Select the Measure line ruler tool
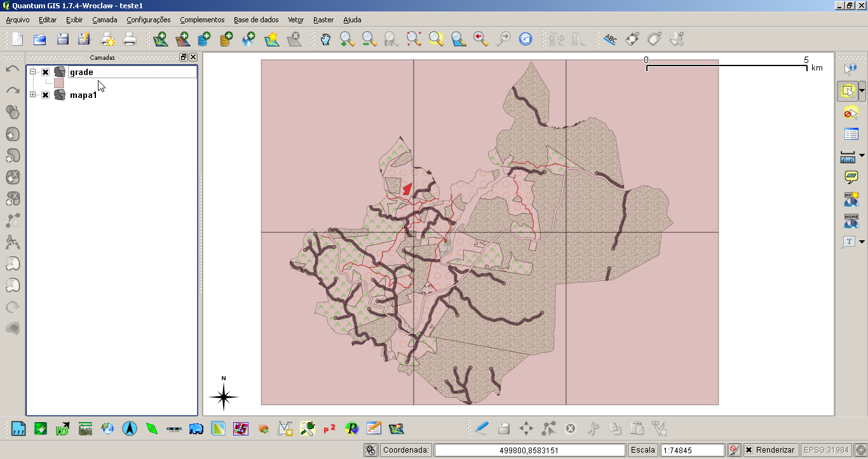 click(848, 156)
